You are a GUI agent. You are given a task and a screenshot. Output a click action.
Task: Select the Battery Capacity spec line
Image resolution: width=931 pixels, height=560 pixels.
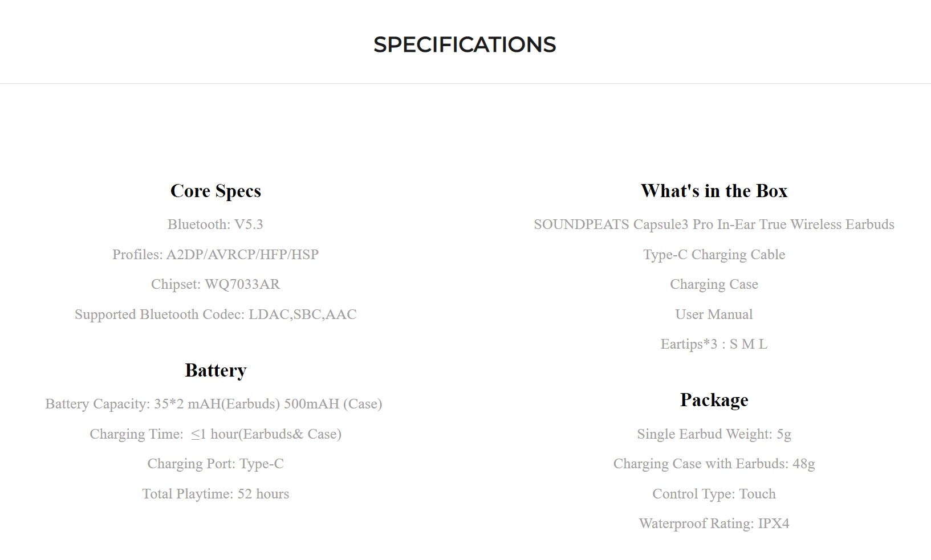click(214, 404)
